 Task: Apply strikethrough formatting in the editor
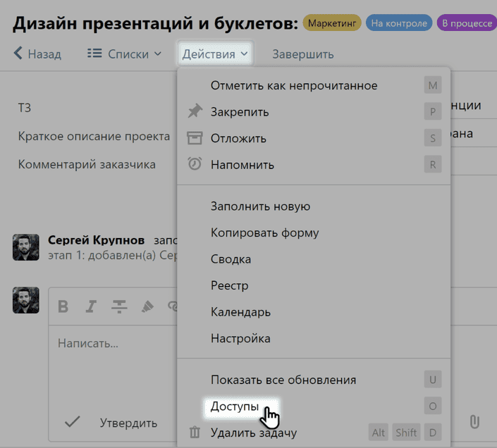[118, 306]
